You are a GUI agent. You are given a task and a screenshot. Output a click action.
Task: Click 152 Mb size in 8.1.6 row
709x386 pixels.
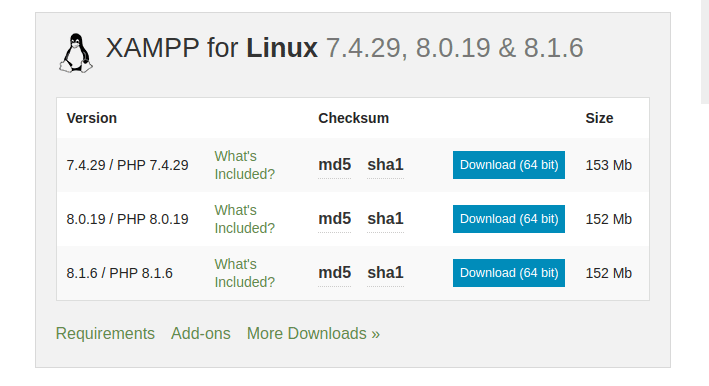point(609,273)
